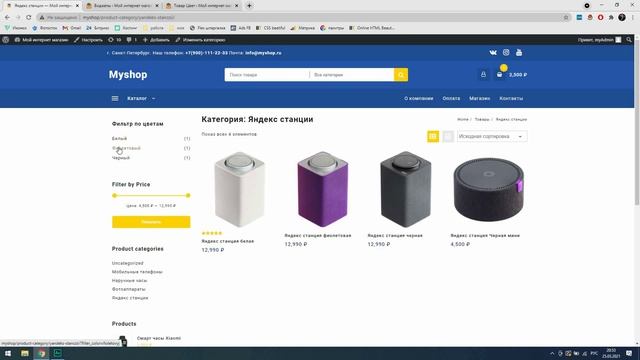Open the Instagram social icon
640x360 pixels.
click(506, 52)
